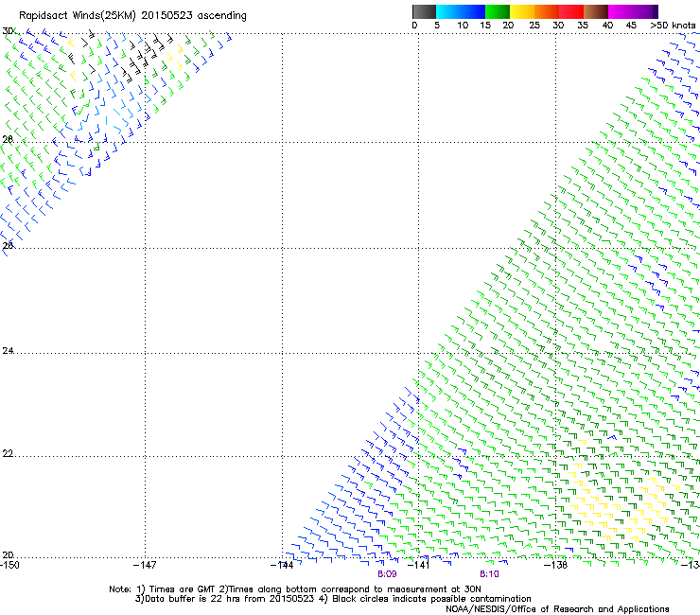700x615 pixels.
Task: Click the latitude label '26' on left axis
Action: click(x=8, y=245)
